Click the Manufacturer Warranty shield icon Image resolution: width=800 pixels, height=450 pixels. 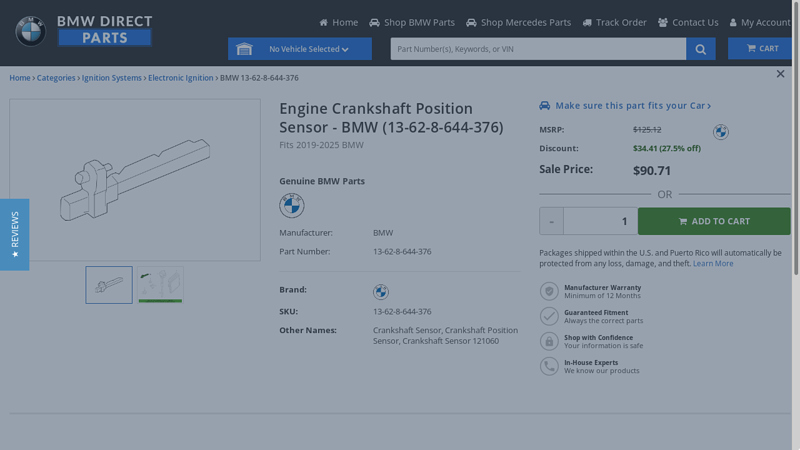(549, 291)
